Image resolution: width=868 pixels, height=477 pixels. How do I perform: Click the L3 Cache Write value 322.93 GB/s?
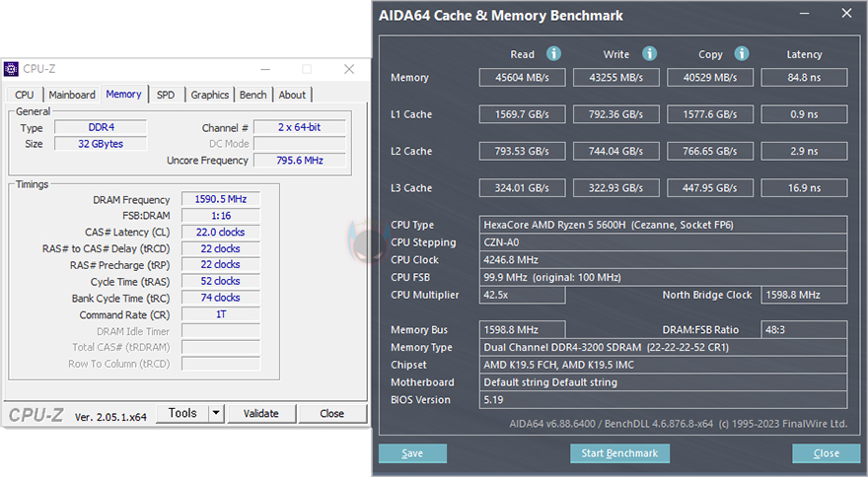tap(616, 188)
